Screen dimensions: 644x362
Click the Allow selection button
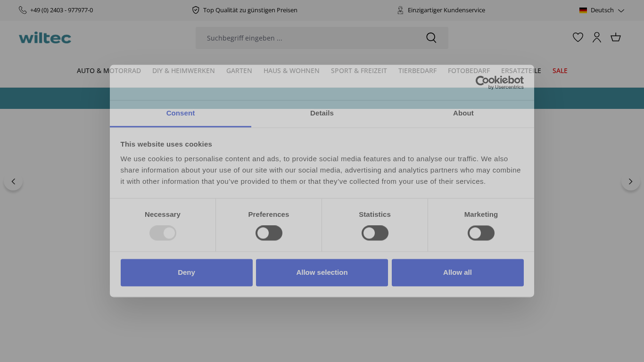pyautogui.click(x=322, y=272)
